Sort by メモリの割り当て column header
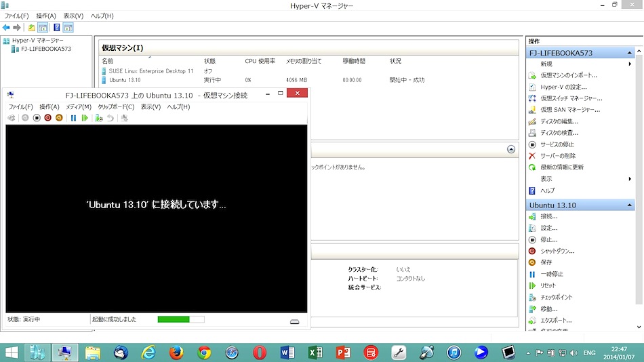This screenshot has width=644, height=362. (x=304, y=61)
